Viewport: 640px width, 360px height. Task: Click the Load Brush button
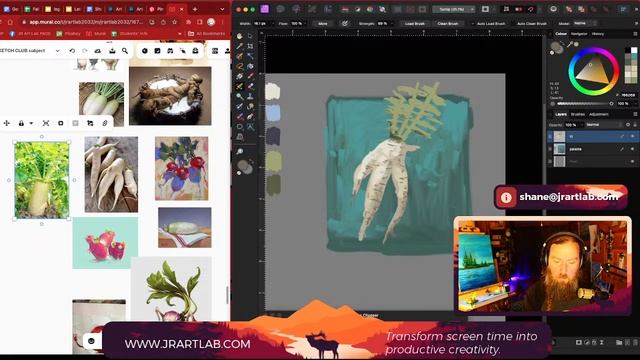(x=415, y=24)
